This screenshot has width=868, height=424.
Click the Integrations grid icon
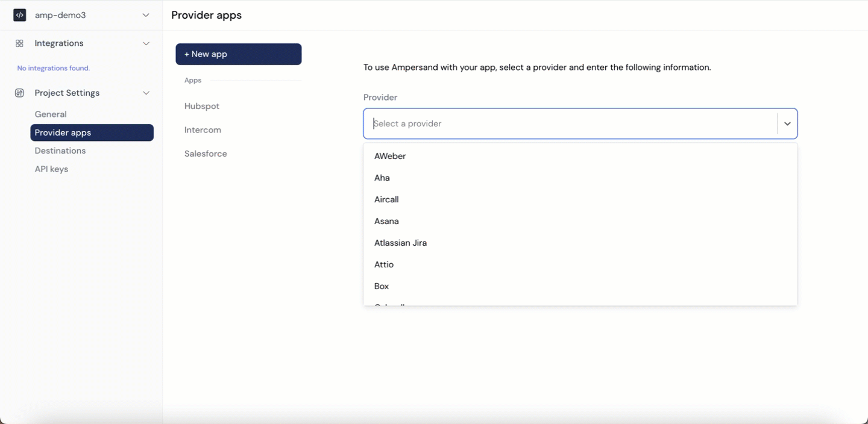[x=18, y=43]
